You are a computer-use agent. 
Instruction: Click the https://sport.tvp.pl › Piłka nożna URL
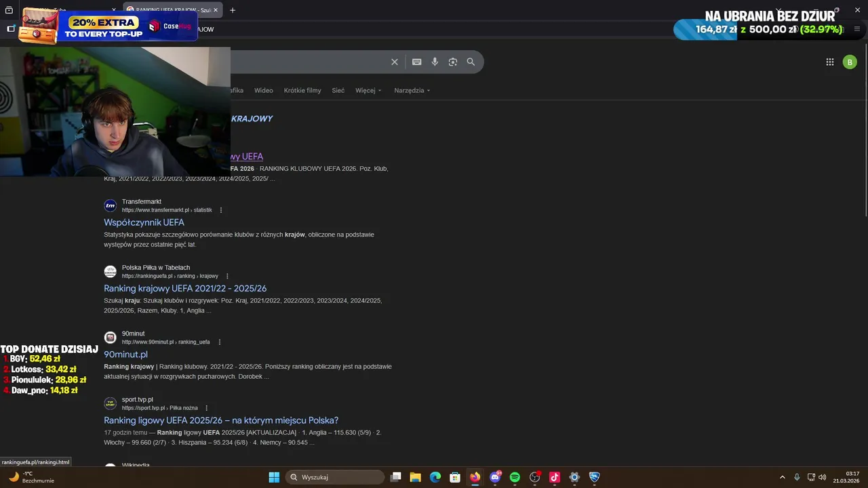tap(160, 408)
